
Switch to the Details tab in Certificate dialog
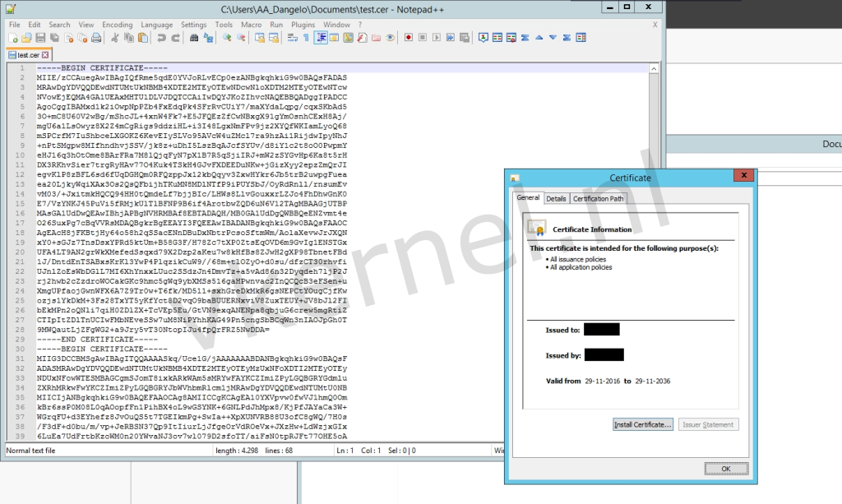(x=556, y=198)
